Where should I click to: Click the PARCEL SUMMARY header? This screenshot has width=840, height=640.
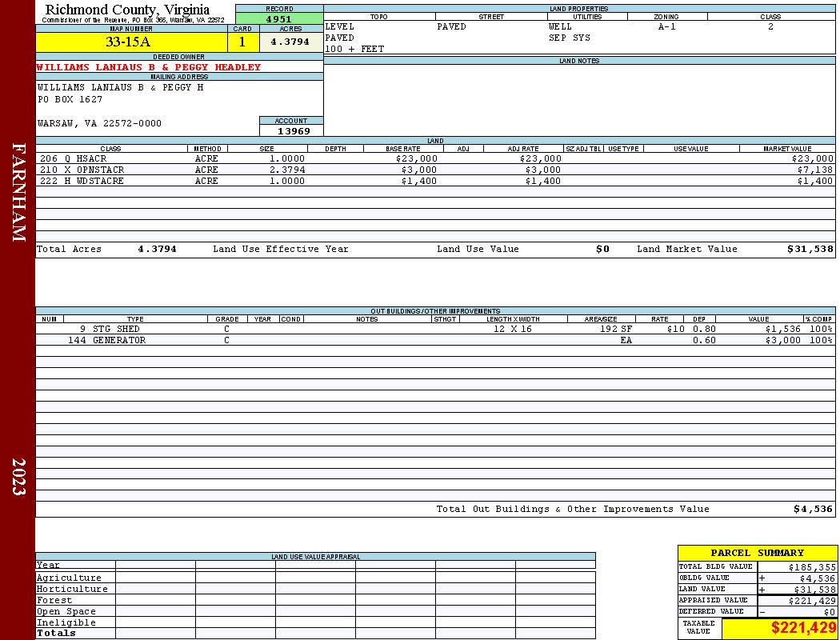point(757,553)
